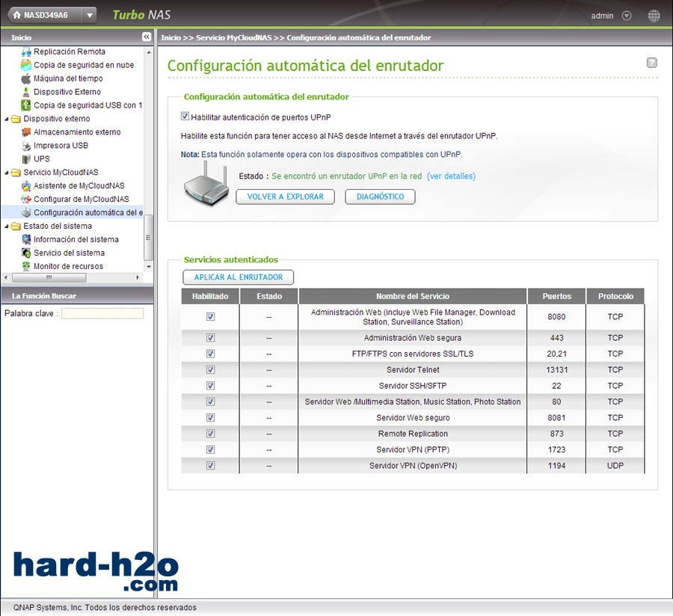673x616 pixels.
Task: Open the NAS name dropdown arrow
Action: point(90,16)
